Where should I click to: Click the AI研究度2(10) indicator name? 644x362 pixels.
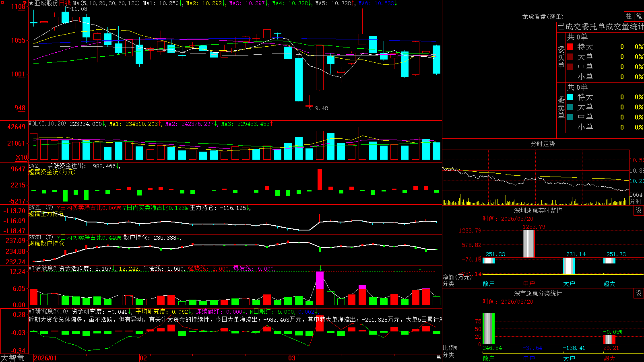click(48, 311)
